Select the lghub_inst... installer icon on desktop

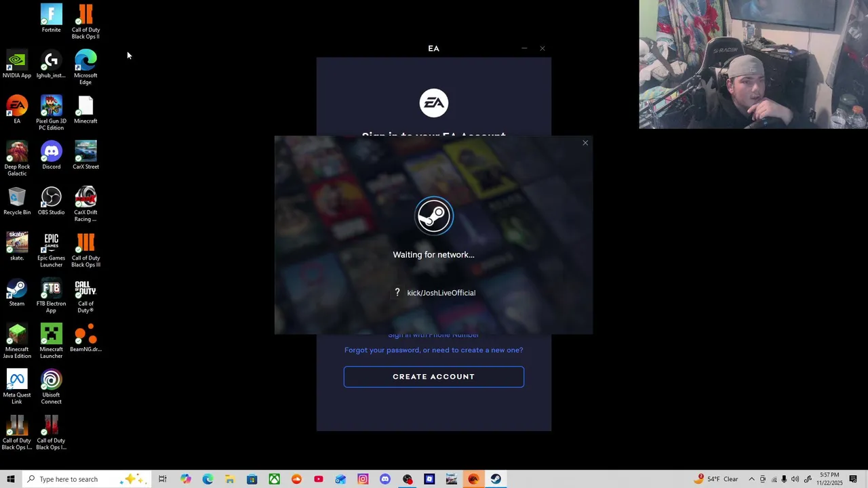tap(51, 64)
